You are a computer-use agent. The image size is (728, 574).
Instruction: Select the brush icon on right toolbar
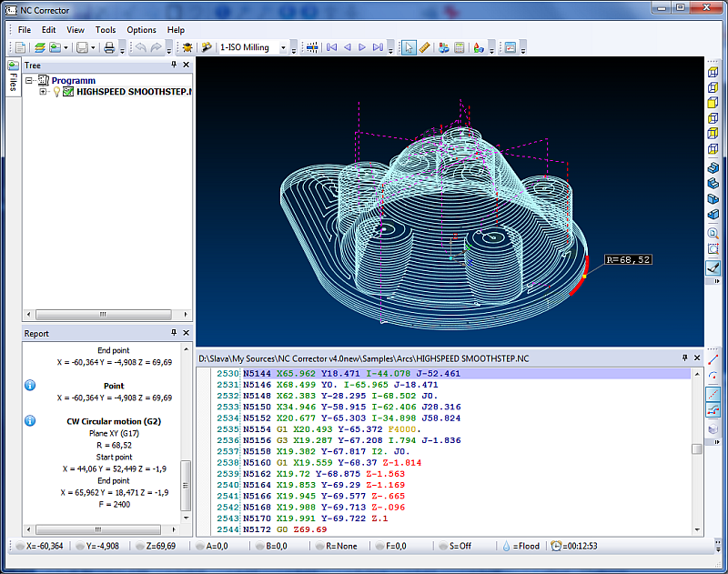[713, 268]
